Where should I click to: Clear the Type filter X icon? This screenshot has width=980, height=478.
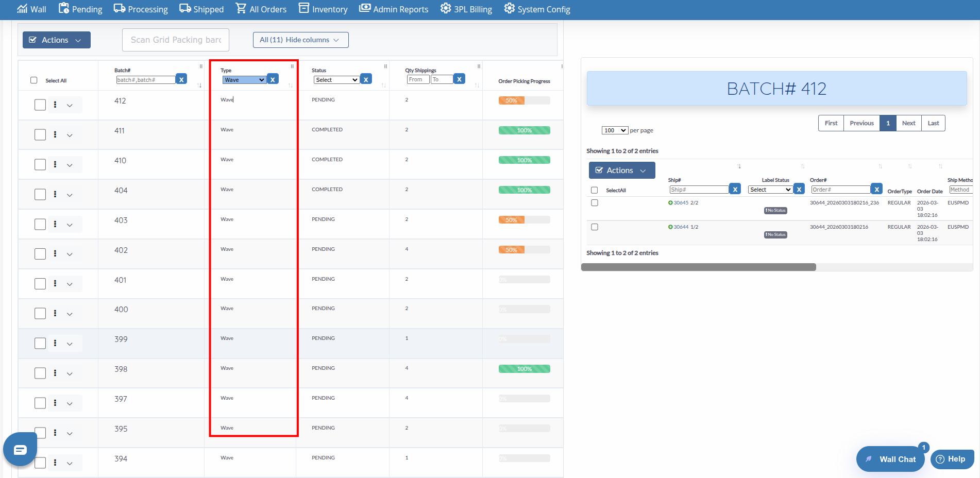click(273, 79)
